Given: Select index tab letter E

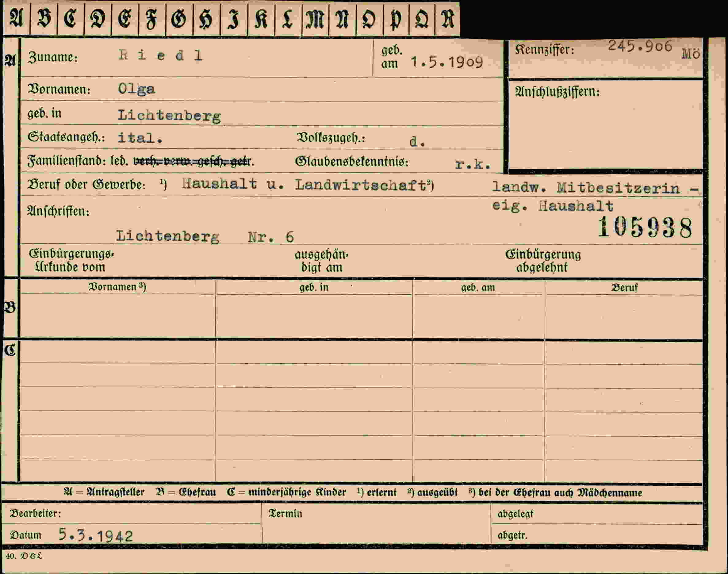Looking at the screenshot, I should pos(125,18).
